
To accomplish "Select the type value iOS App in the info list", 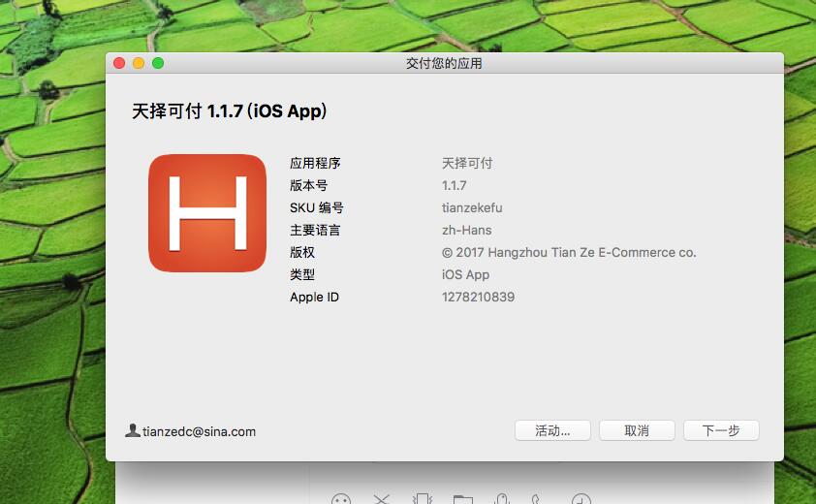I will (x=466, y=275).
